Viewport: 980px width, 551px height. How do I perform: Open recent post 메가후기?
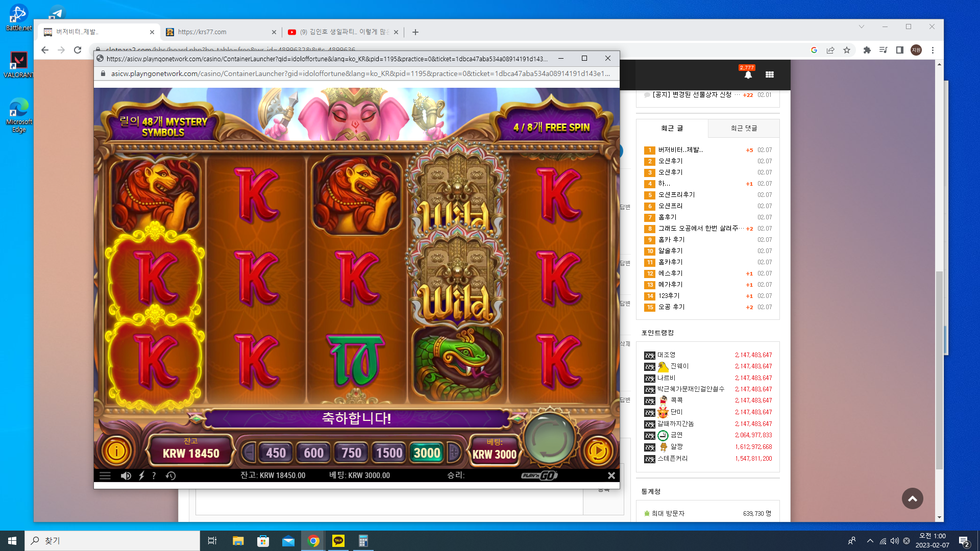click(x=670, y=285)
